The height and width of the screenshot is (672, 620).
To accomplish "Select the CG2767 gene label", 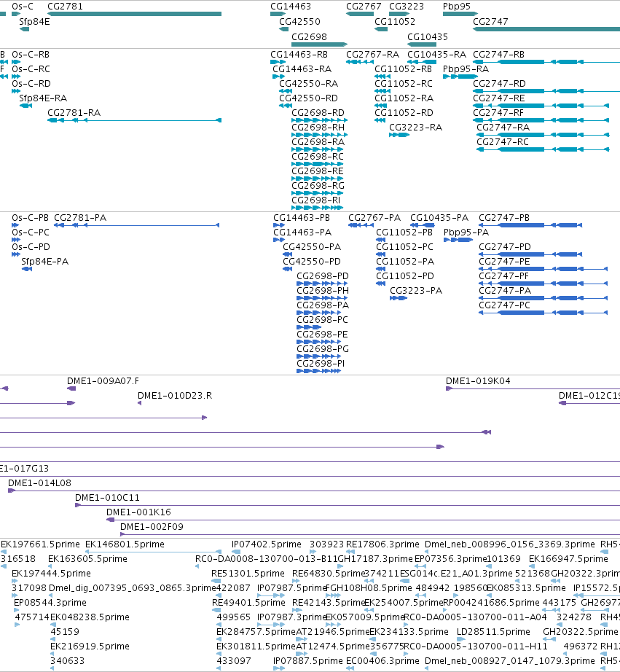I will pyautogui.click(x=364, y=7).
